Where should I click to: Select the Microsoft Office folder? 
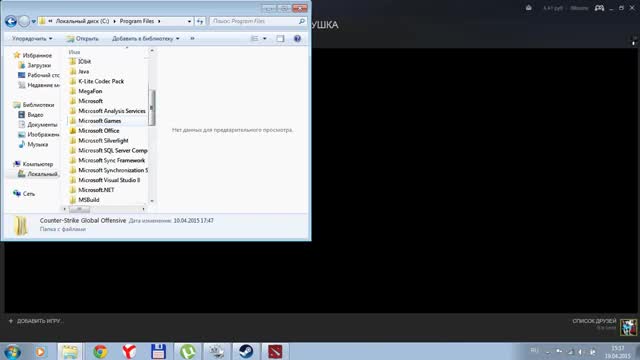[98, 131]
